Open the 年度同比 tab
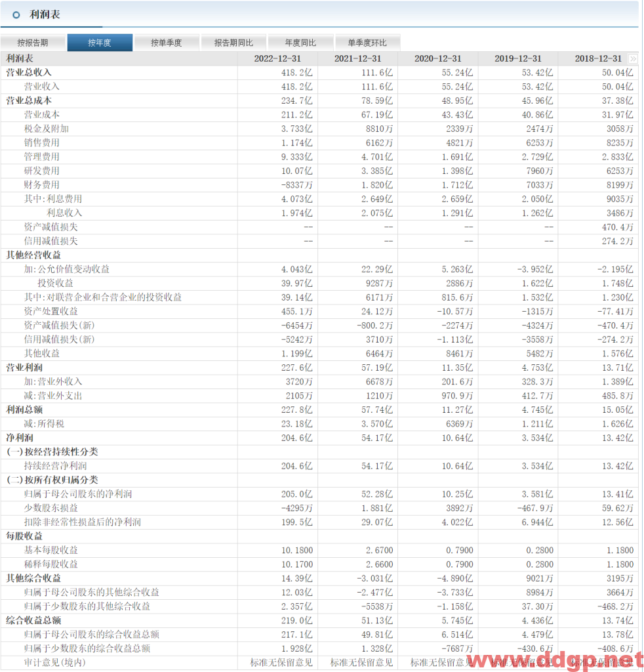644x672 pixels. click(300, 43)
